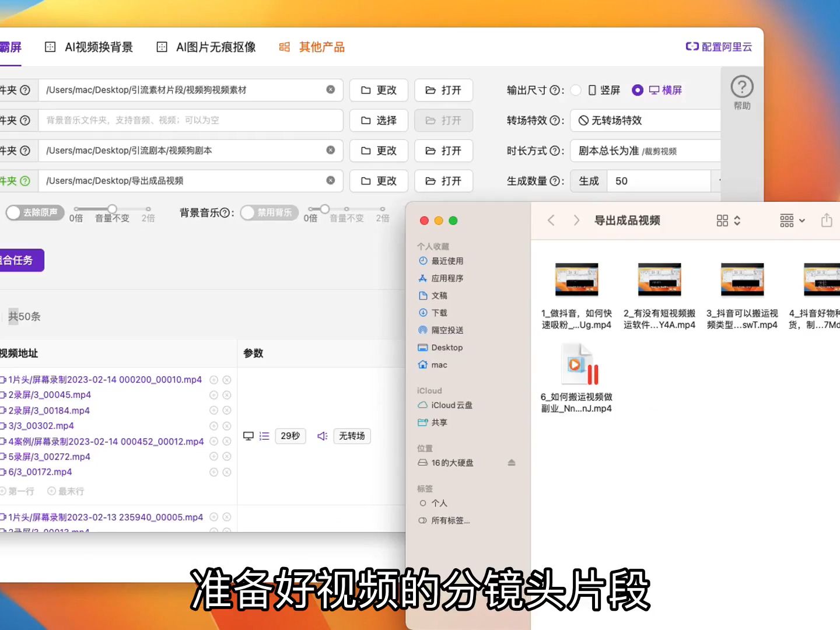Click the monitor icon in 参数 column
Screen dimensions: 840x630
tap(249, 436)
